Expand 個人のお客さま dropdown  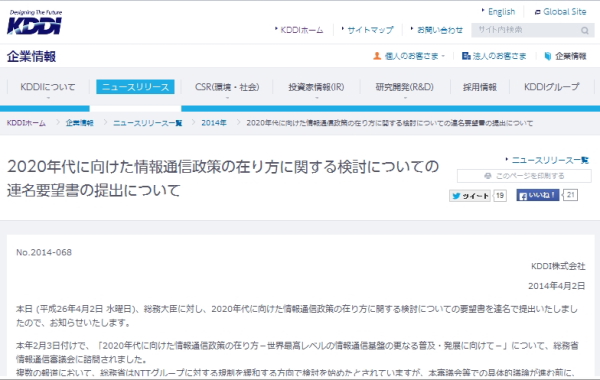(414, 56)
